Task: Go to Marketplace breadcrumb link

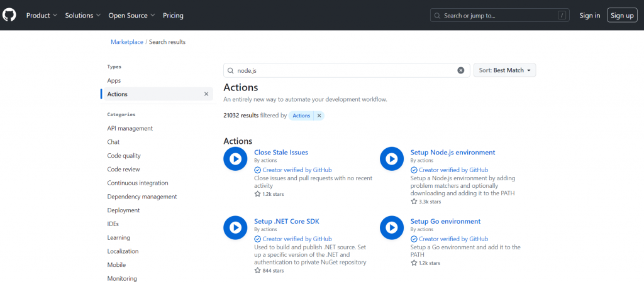Action: pos(127,42)
